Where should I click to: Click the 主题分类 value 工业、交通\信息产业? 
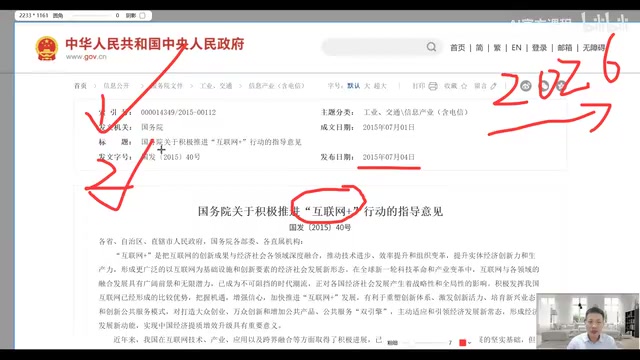(416, 112)
